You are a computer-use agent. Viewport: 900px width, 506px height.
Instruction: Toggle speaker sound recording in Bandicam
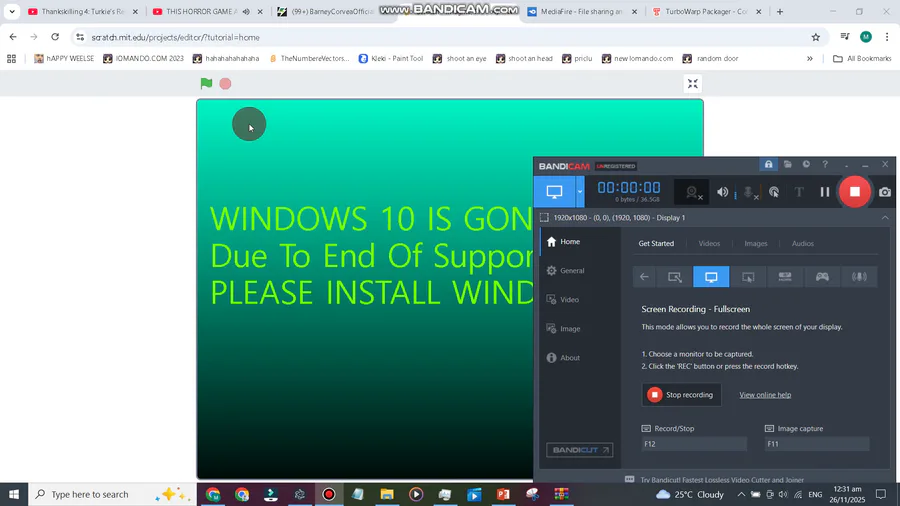722,192
